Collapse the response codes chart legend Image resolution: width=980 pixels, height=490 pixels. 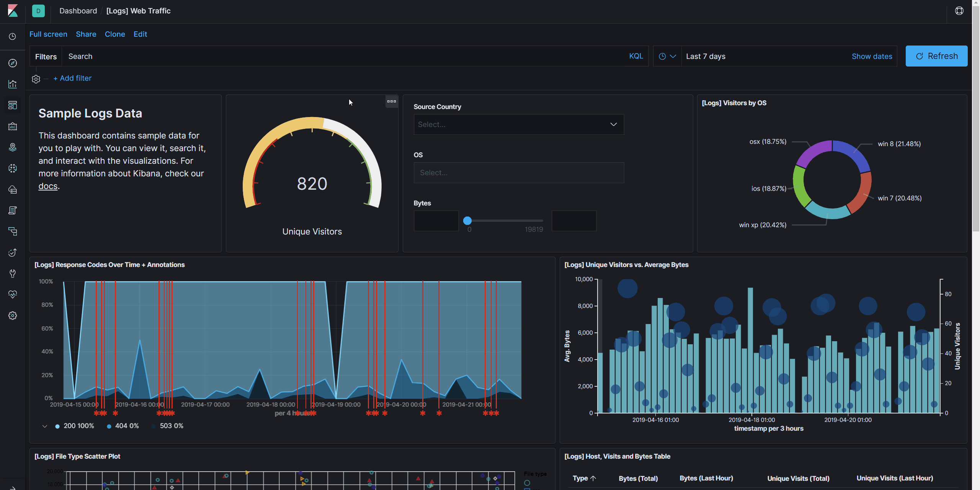(45, 426)
